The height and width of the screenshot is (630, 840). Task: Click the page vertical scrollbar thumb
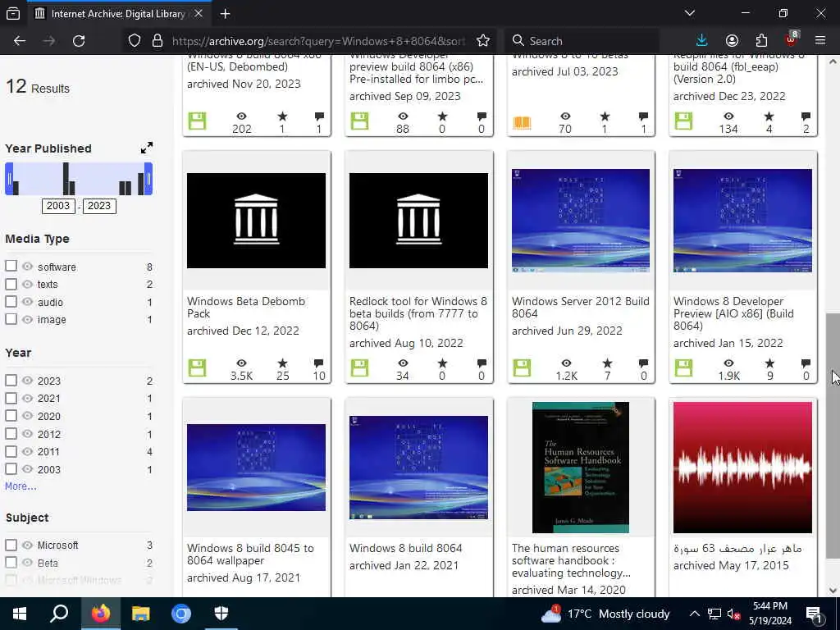(833, 436)
